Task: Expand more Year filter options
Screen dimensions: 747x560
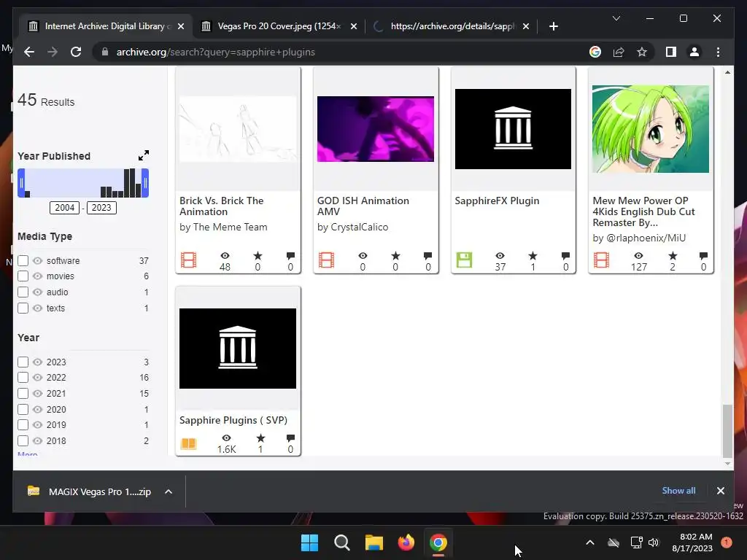Action: point(28,454)
